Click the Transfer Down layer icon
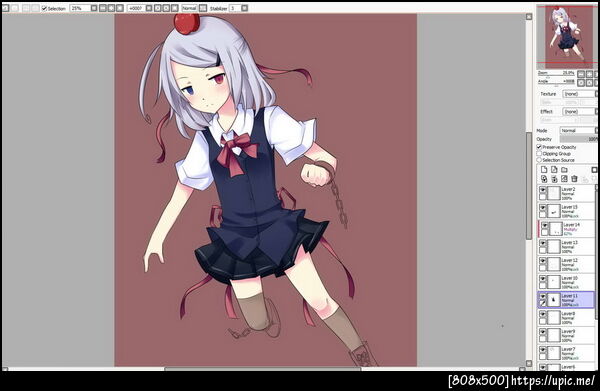Screen dimensions: 600x391 click(544, 179)
